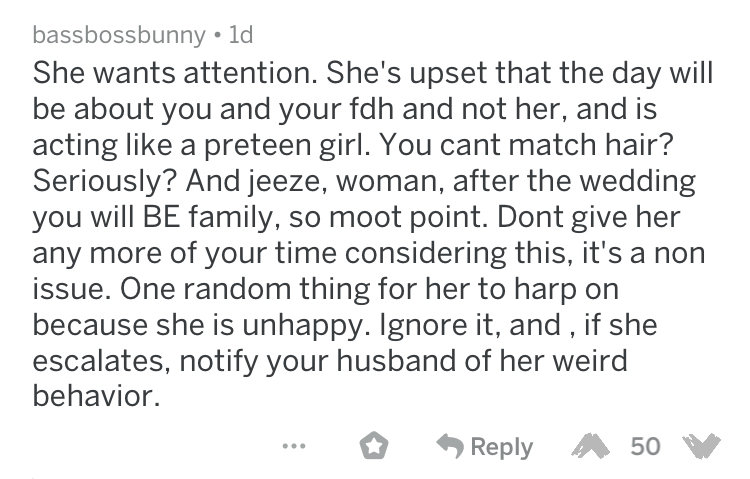The width and height of the screenshot is (750, 479).
Task: Click the comment score of 50
Action: click(645, 446)
